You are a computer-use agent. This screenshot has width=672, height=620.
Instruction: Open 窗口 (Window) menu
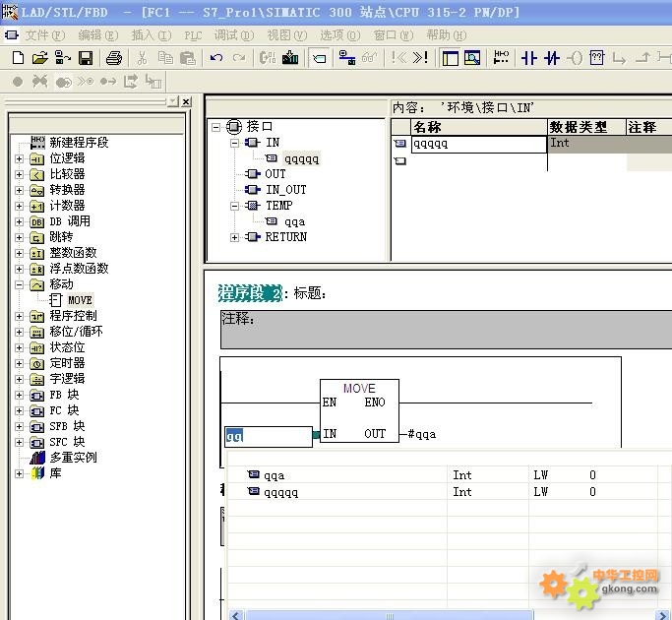pyautogui.click(x=393, y=35)
